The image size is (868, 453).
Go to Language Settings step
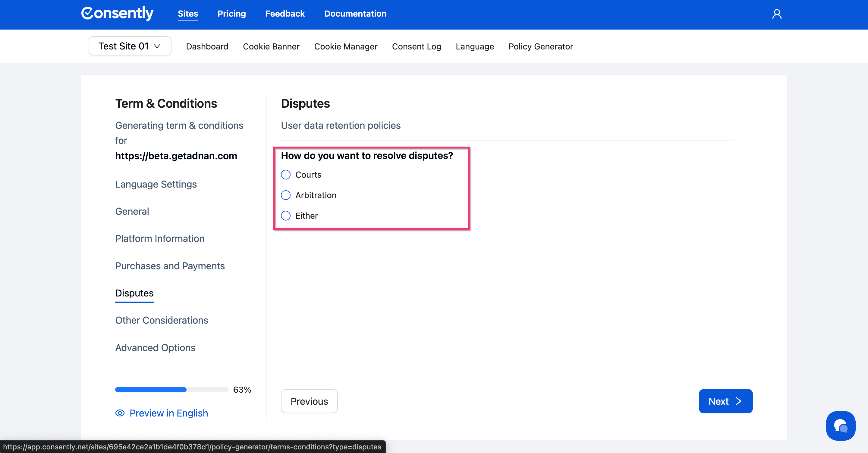click(156, 184)
